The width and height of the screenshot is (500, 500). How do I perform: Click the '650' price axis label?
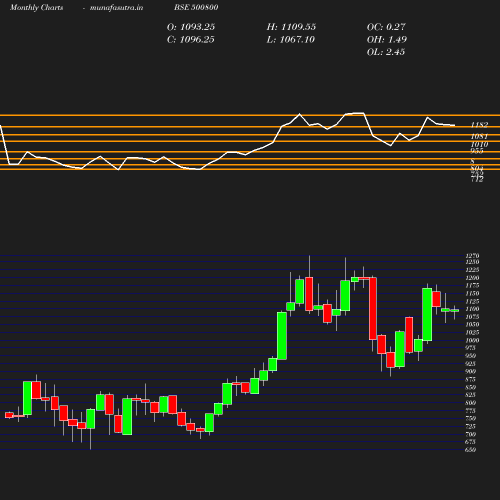tap(471, 450)
